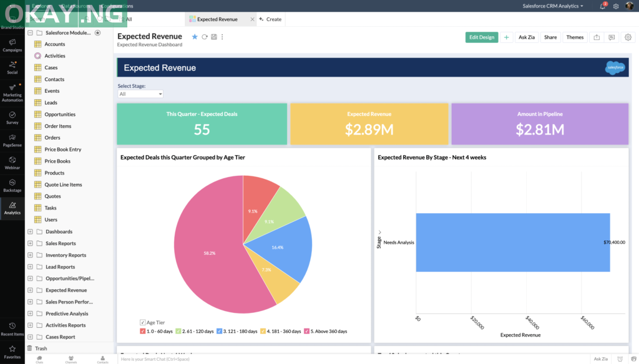
Task: Disable the '5. Above 360 days' legend item
Action: (x=305, y=331)
